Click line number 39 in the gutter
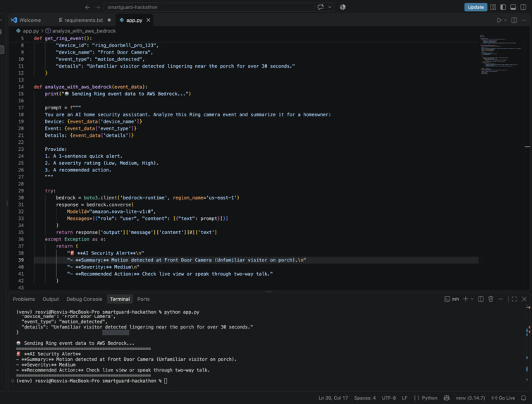 pos(21,260)
